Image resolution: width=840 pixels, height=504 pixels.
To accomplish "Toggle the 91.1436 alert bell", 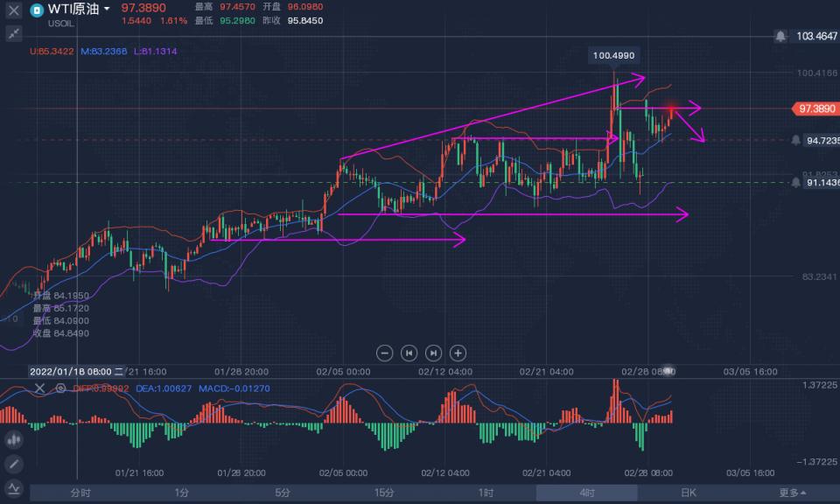I will [796, 183].
